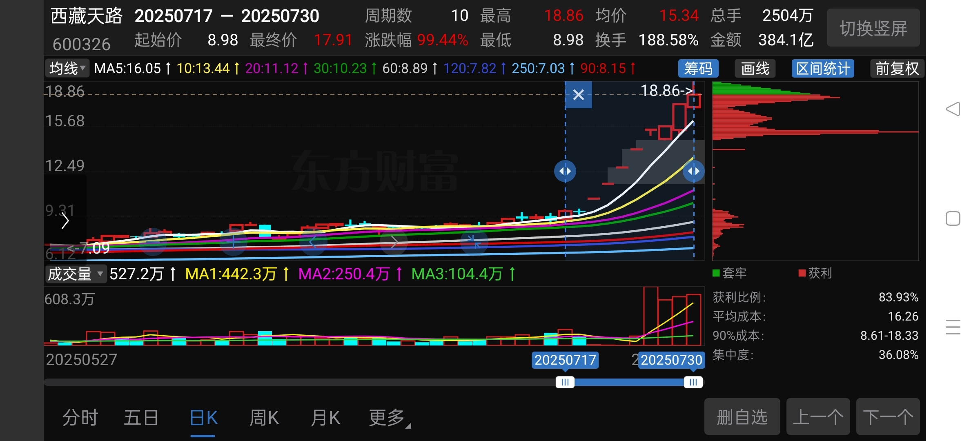Image resolution: width=980 pixels, height=441 pixels.
Task: Tap the 90%成本 8.61-18.33 row
Action: (815, 335)
